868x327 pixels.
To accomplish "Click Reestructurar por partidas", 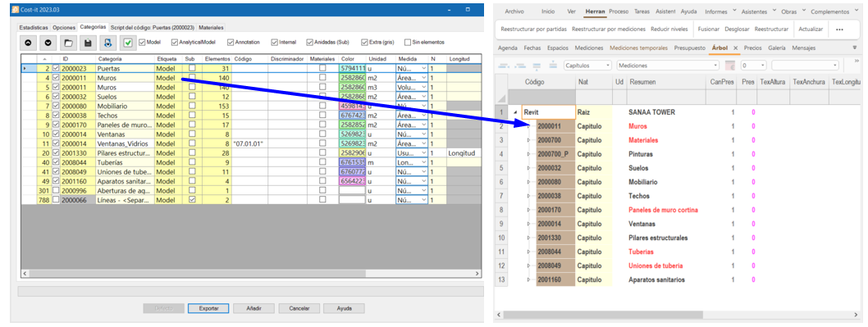I will [x=533, y=29].
